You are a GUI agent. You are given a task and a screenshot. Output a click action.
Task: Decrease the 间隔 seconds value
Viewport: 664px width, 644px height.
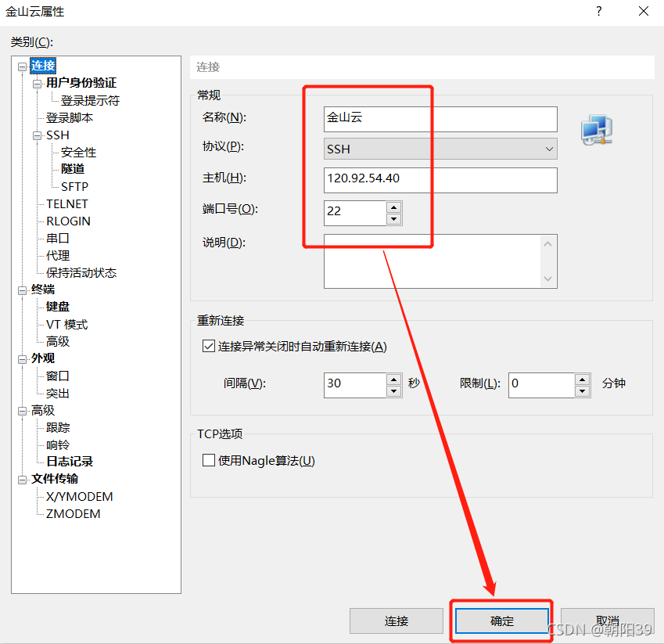click(394, 391)
